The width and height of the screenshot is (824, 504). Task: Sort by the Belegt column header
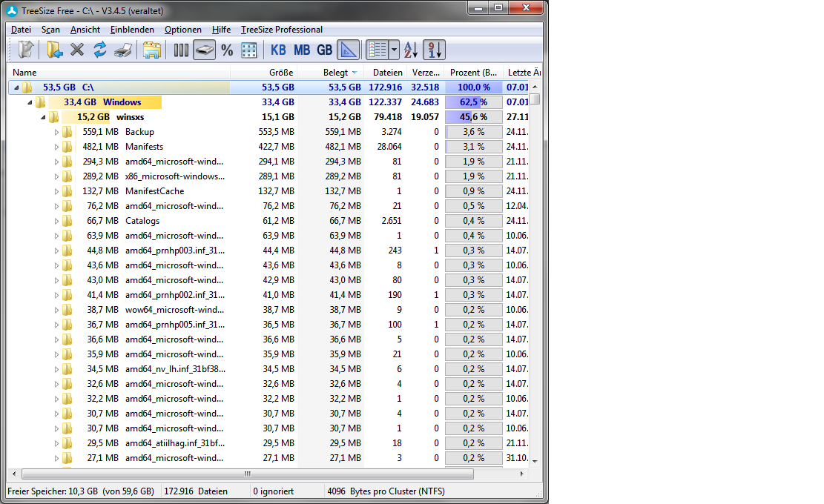tap(330, 73)
